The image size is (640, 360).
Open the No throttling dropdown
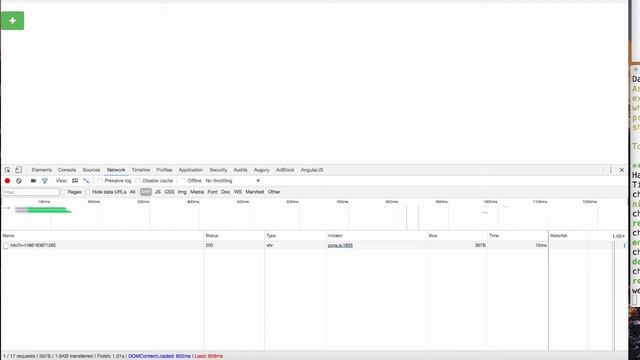click(233, 180)
